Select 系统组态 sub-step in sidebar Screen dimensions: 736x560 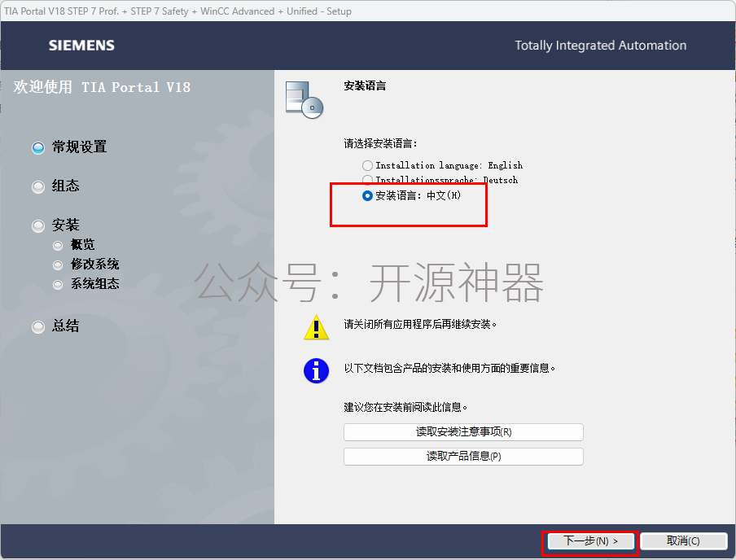point(86,284)
